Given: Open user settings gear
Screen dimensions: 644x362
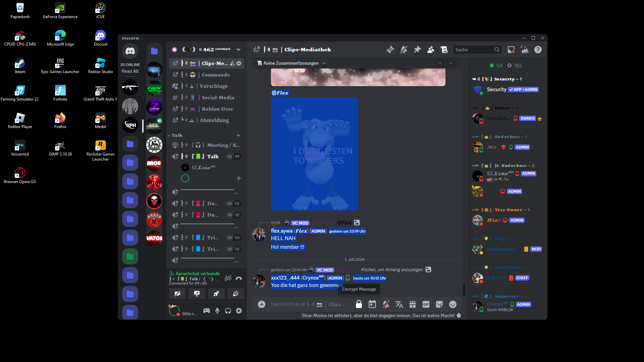Looking at the screenshot, I should (239, 311).
